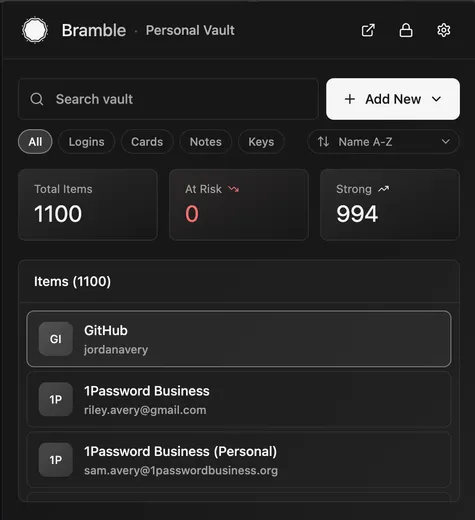Click the search magnifier icon
The height and width of the screenshot is (520, 475).
click(x=37, y=99)
